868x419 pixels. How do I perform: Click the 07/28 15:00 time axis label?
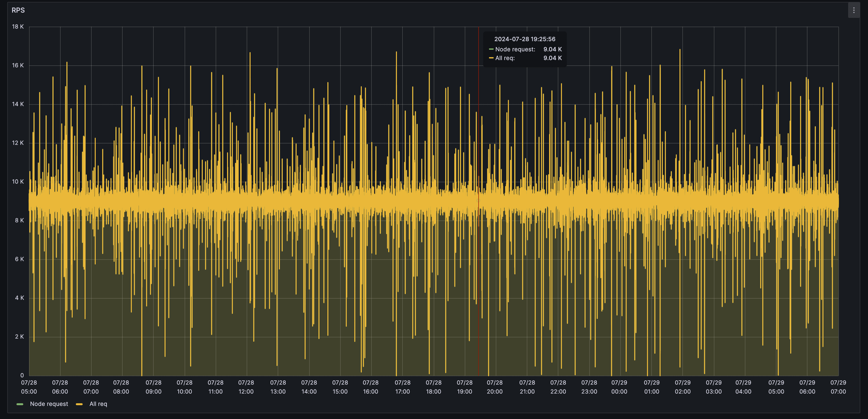(x=340, y=387)
